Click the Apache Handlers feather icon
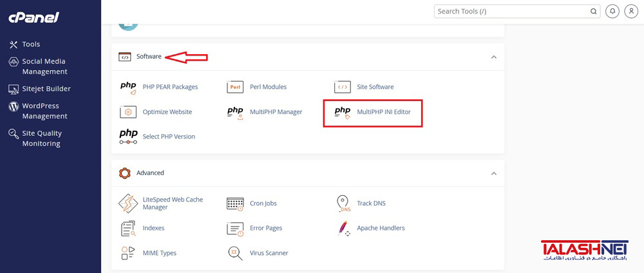Image resolution: width=644 pixels, height=273 pixels. pos(343,229)
